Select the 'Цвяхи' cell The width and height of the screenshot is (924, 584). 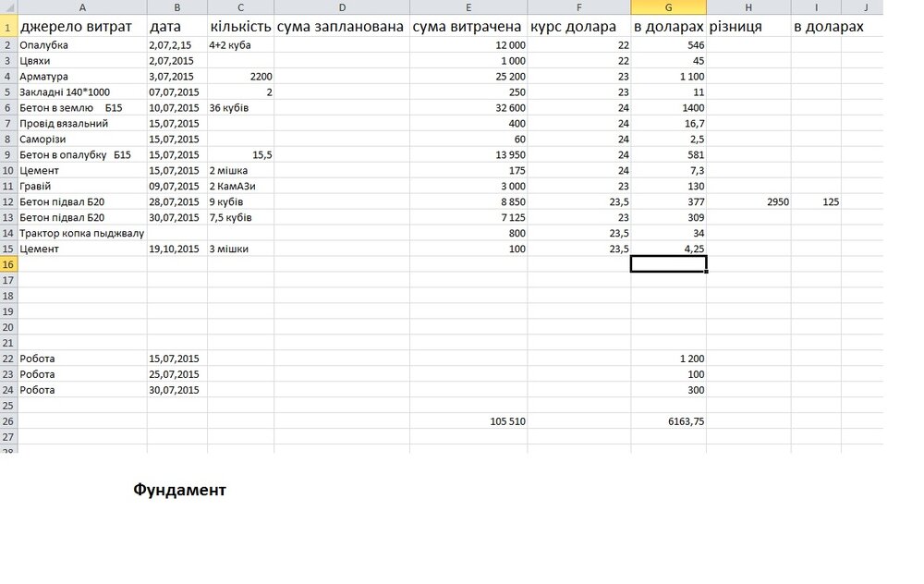click(82, 61)
